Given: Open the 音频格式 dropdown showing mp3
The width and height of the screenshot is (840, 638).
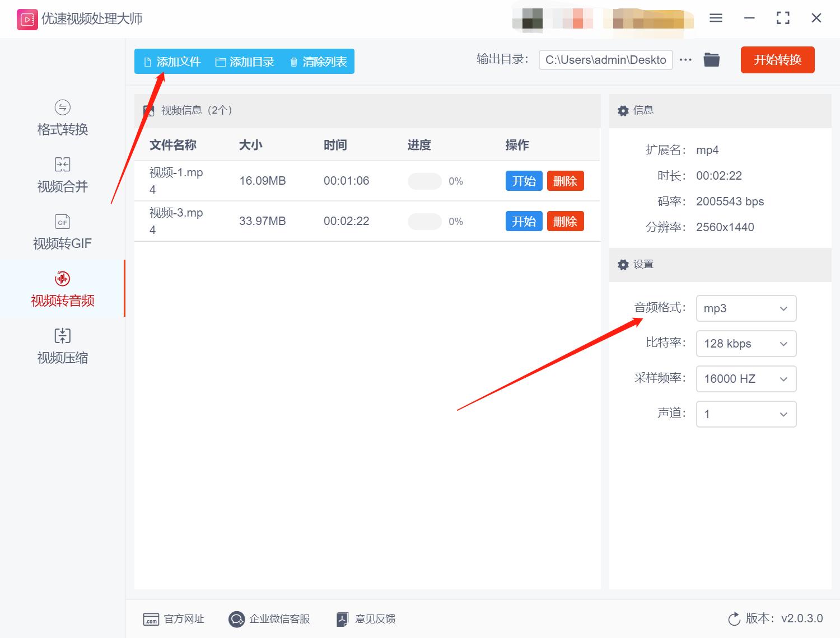Looking at the screenshot, I should click(746, 308).
